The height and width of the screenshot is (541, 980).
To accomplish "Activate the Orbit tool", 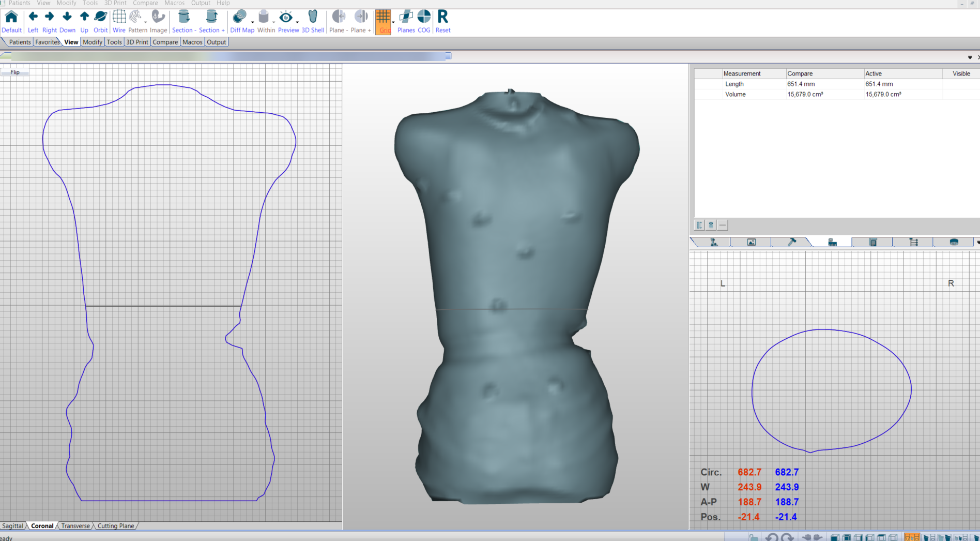I will coord(101,21).
